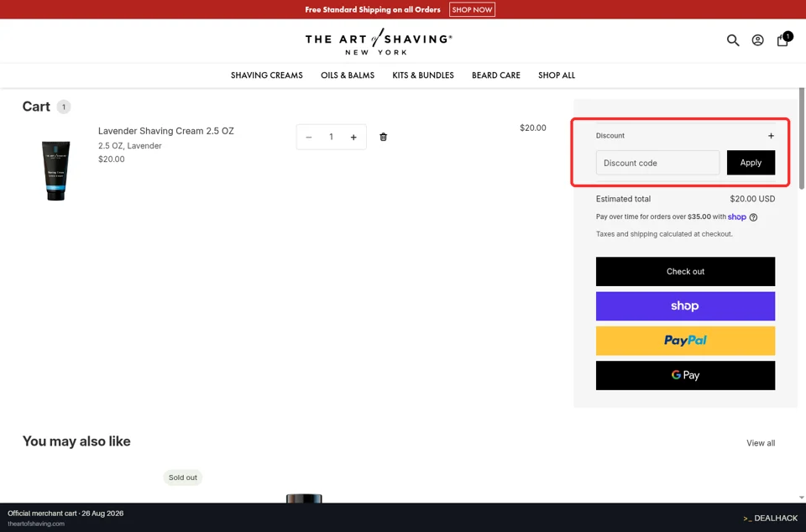Pay with the Google Pay button
Image resolution: width=806 pixels, height=532 pixels.
coord(686,375)
